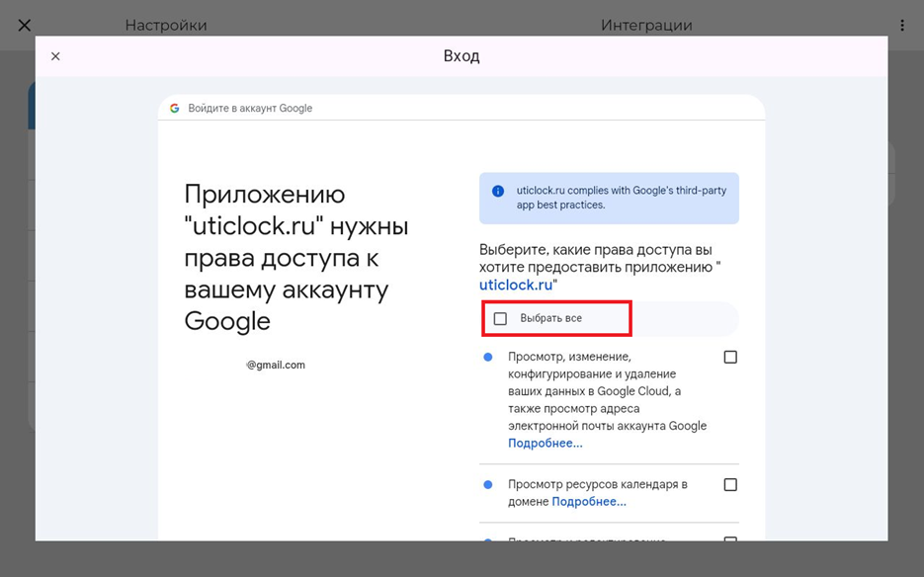Click the Google logo icon

click(x=175, y=109)
